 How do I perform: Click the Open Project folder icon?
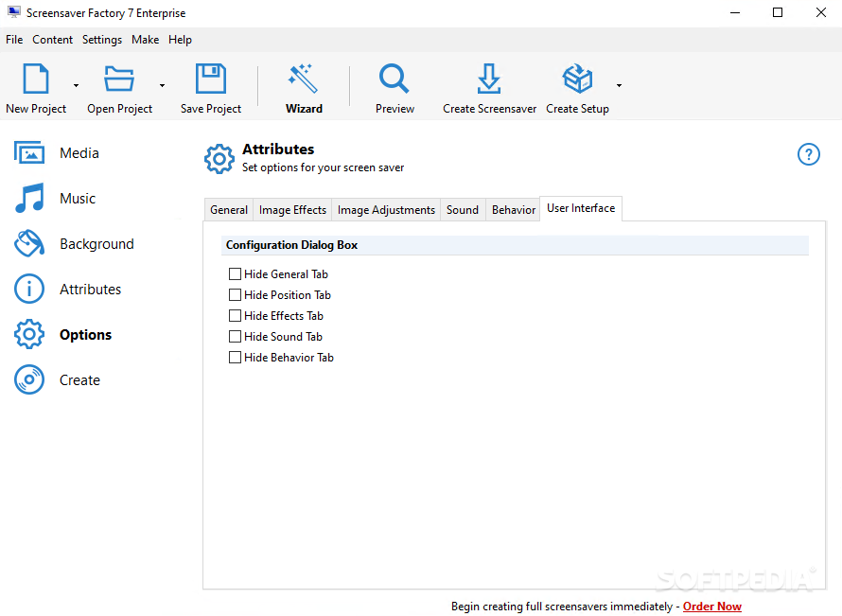tap(118, 79)
